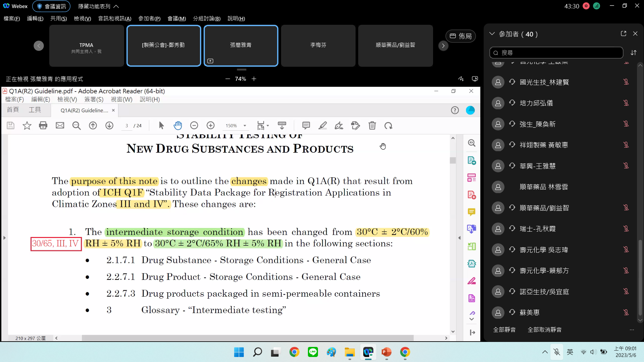
Task: Decrease shared view zoom with minus
Action: [228, 79]
